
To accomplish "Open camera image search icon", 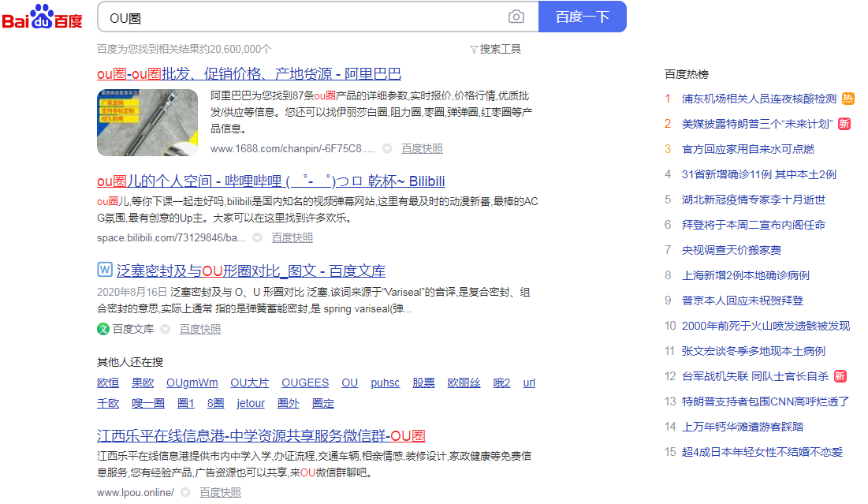I will tap(516, 17).
